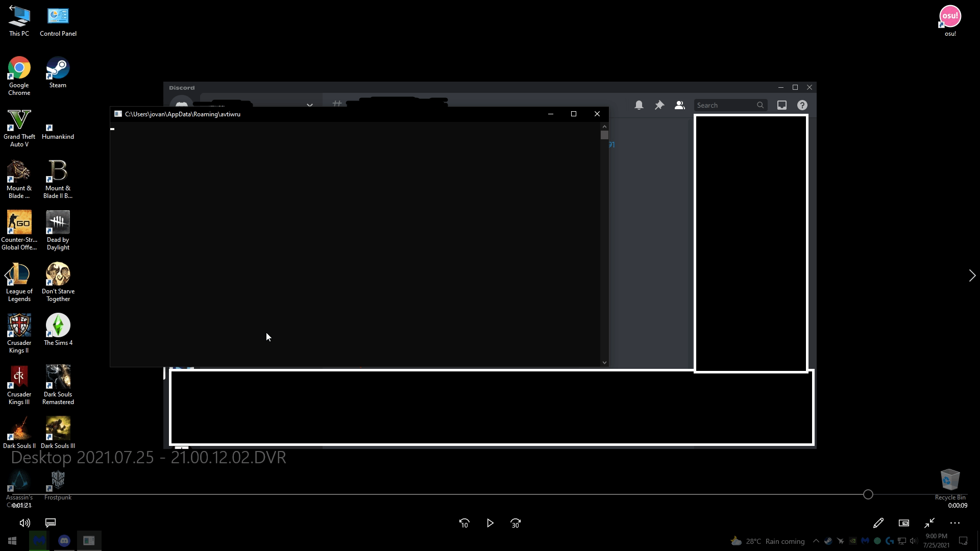Toggle Discord member list icon

point(679,105)
